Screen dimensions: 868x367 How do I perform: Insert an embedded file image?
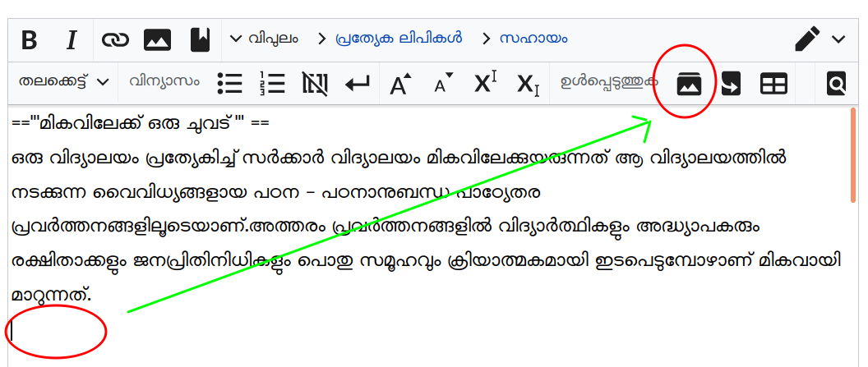pyautogui.click(x=157, y=39)
